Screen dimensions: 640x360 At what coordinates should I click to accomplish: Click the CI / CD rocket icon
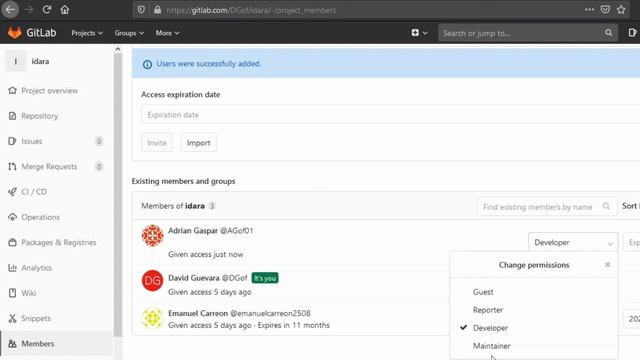pos(12,192)
